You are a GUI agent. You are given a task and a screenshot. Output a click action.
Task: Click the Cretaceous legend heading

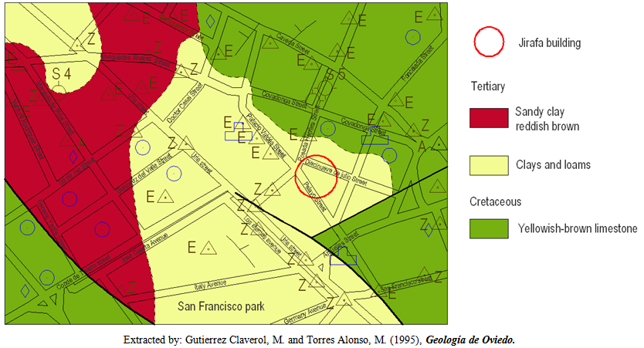(497, 201)
